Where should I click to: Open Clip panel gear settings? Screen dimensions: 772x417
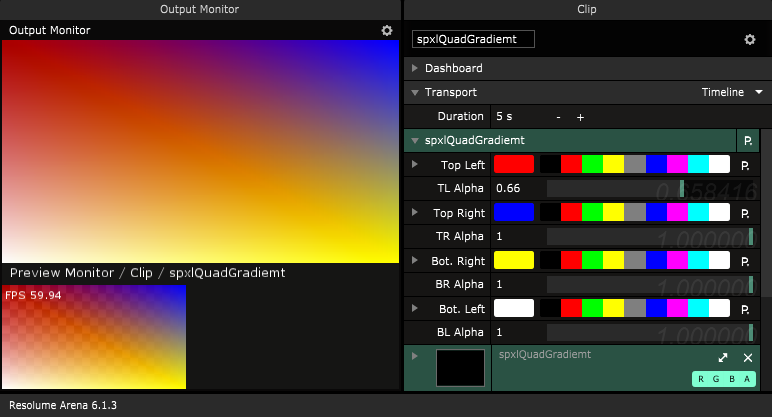[749, 40]
